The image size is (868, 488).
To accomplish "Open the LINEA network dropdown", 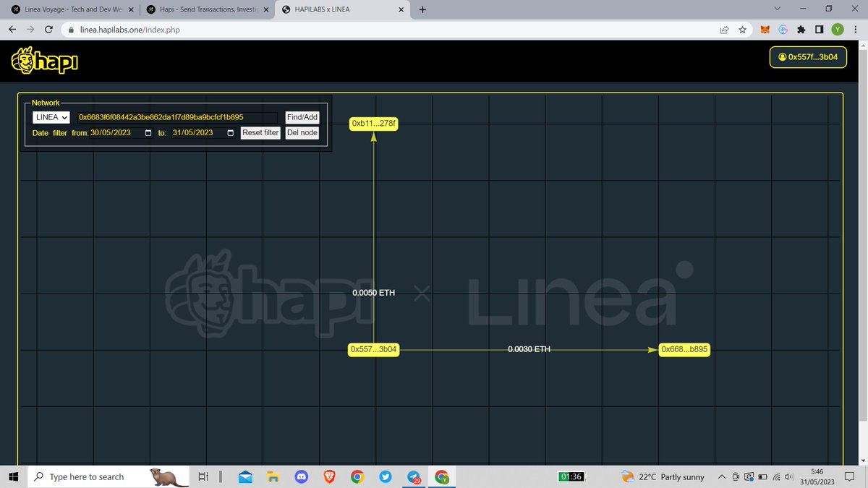I will pos(51,117).
